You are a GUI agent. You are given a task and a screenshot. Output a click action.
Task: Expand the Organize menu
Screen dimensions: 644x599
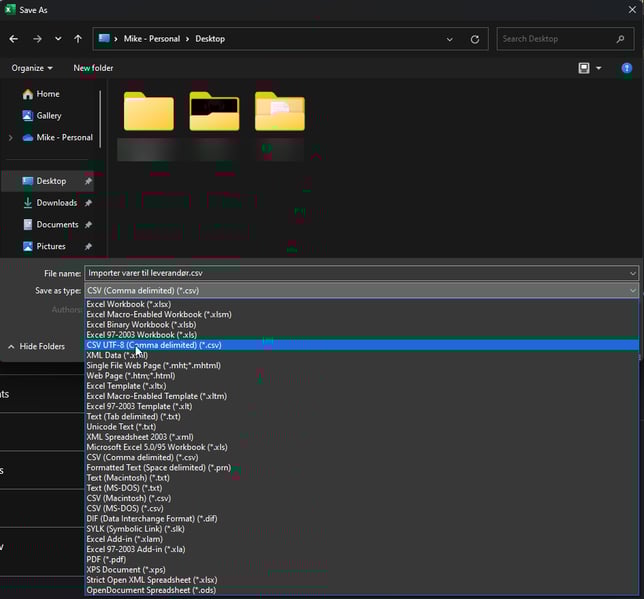(32, 68)
